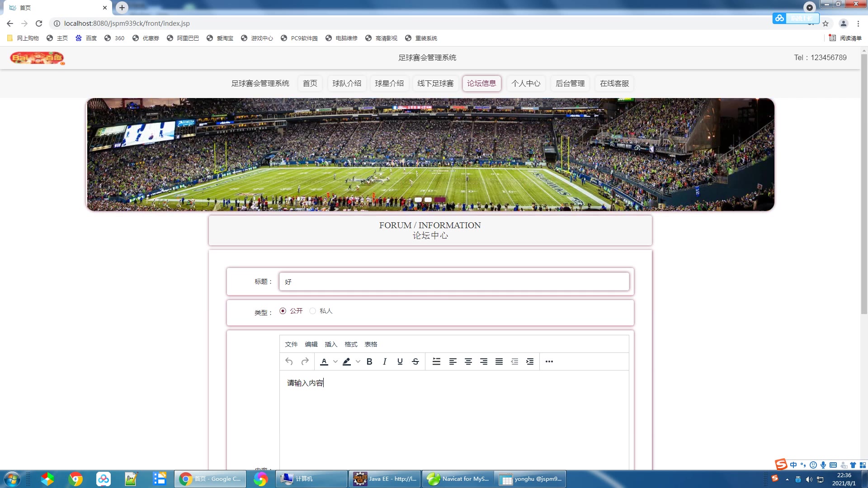The width and height of the screenshot is (868, 488).
Task: Open the 插入 editor menu
Action: (x=331, y=344)
